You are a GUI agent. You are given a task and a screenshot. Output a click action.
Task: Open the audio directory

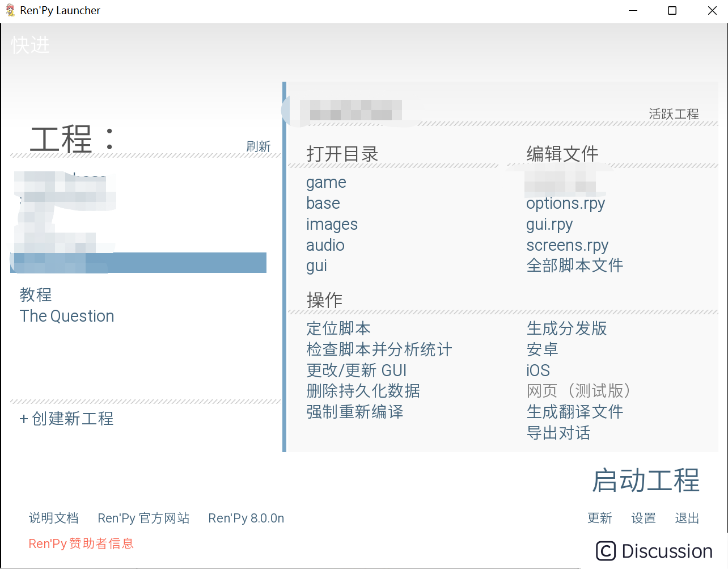(x=325, y=245)
